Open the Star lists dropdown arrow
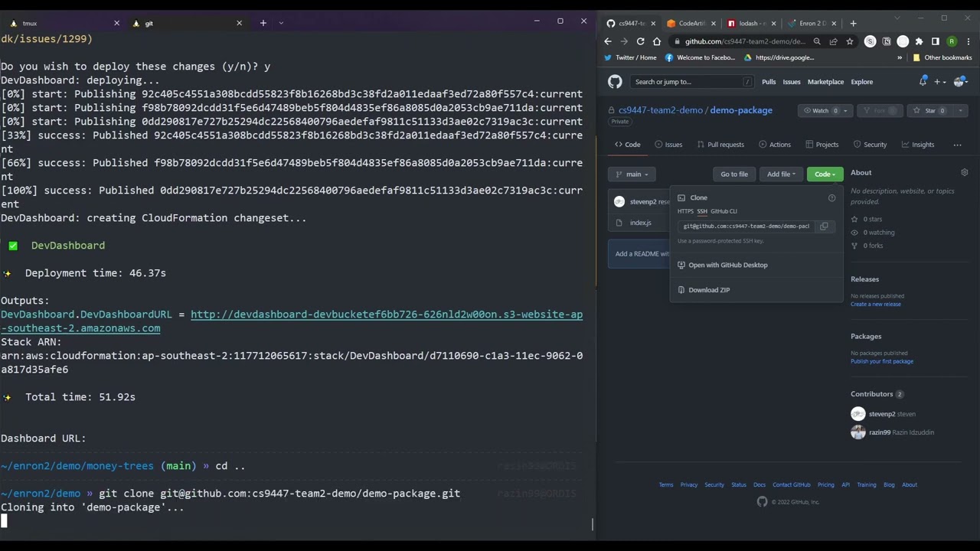 (x=960, y=111)
